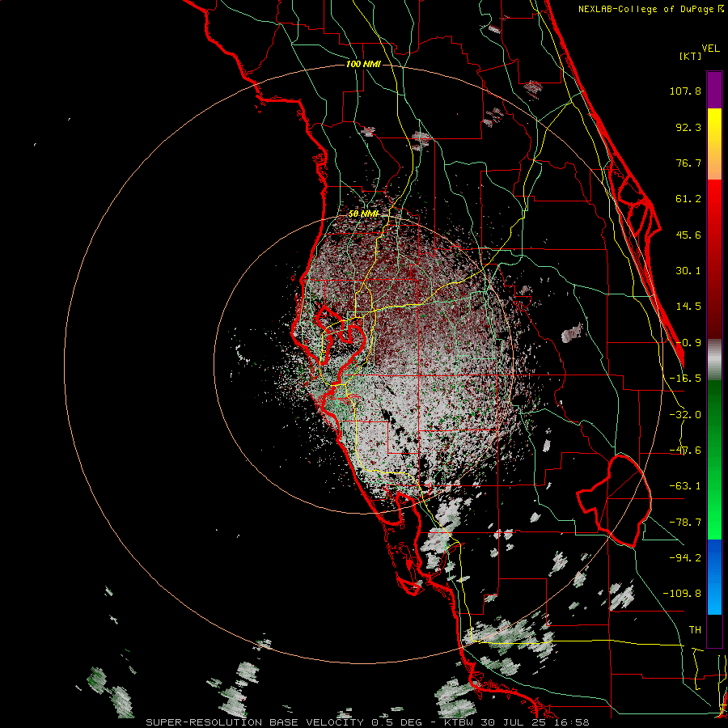Select the -16.5 velocity scale value
This screenshot has height=728, width=728.
coord(685,379)
